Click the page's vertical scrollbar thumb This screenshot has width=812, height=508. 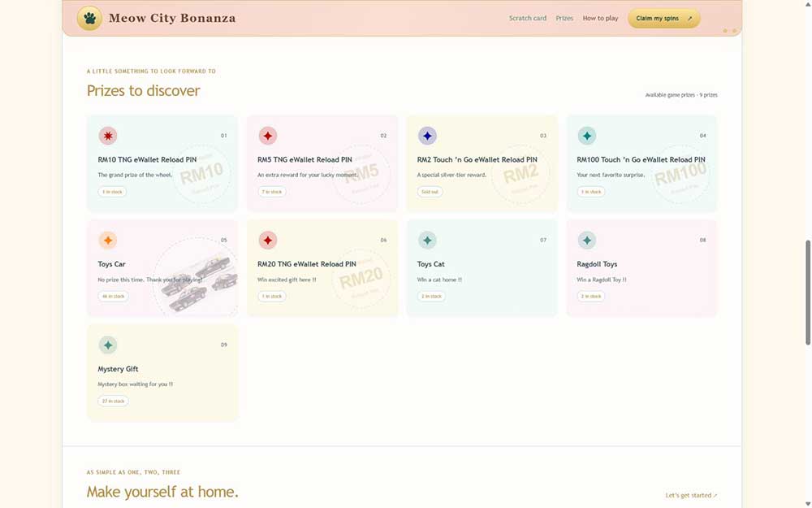(x=807, y=293)
